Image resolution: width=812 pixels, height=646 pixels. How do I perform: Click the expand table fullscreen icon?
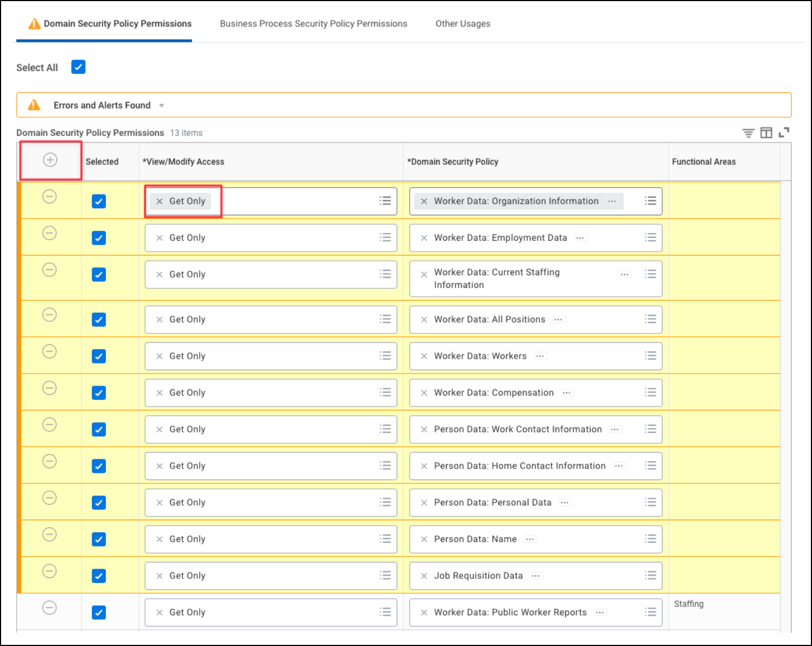point(785,132)
